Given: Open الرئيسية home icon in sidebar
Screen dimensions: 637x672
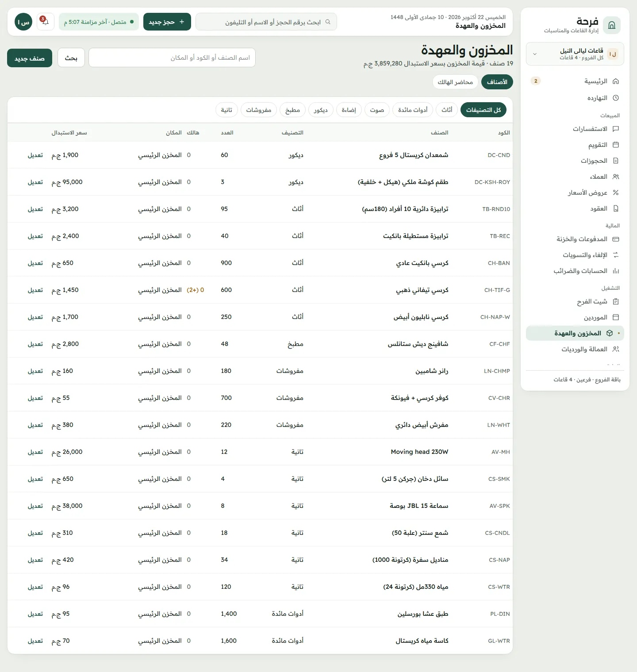Looking at the screenshot, I should click(x=616, y=81).
